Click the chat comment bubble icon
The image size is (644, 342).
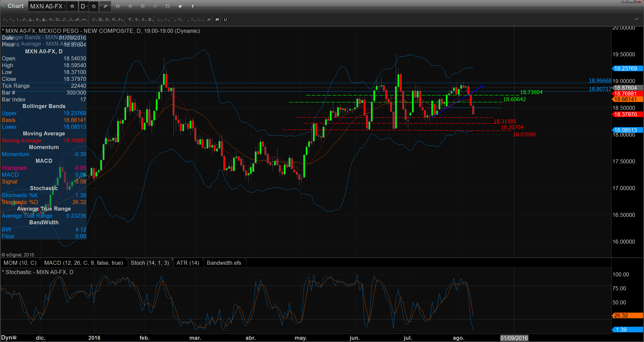(168, 6)
